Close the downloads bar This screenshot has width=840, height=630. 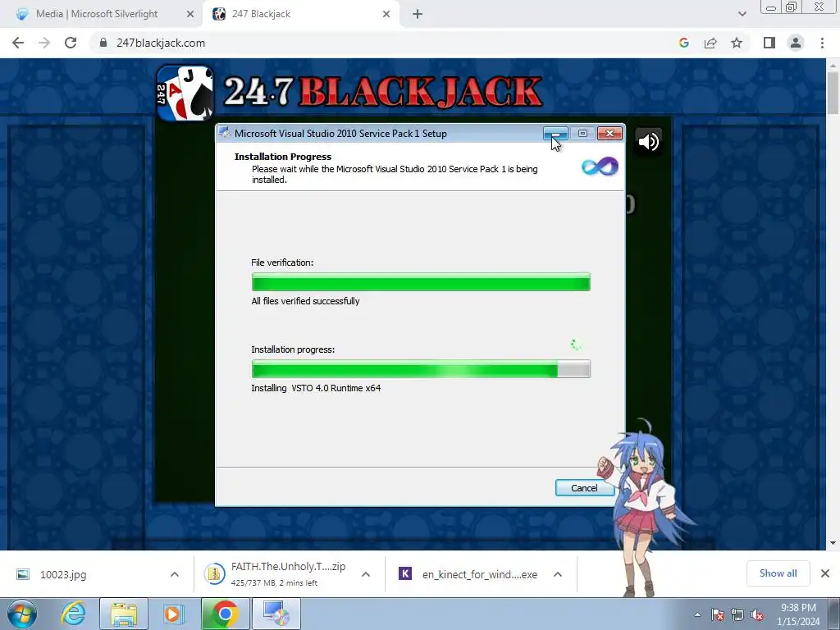point(825,573)
